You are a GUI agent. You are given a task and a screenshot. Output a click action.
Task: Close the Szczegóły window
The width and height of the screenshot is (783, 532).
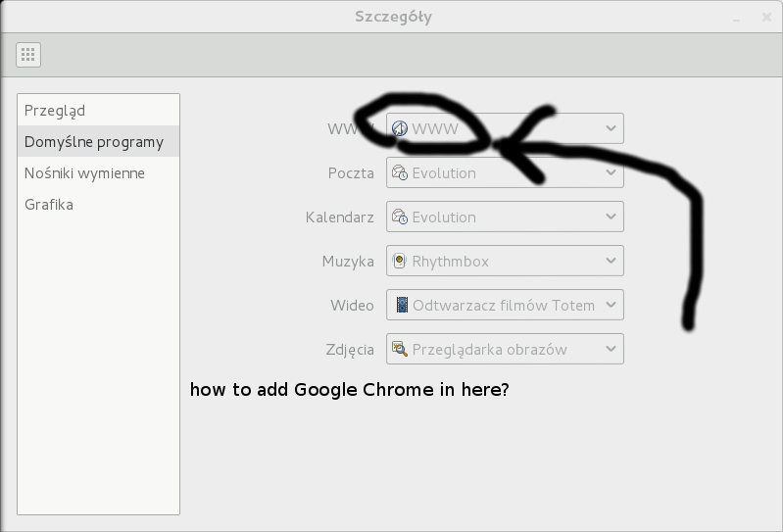pyautogui.click(x=766, y=17)
